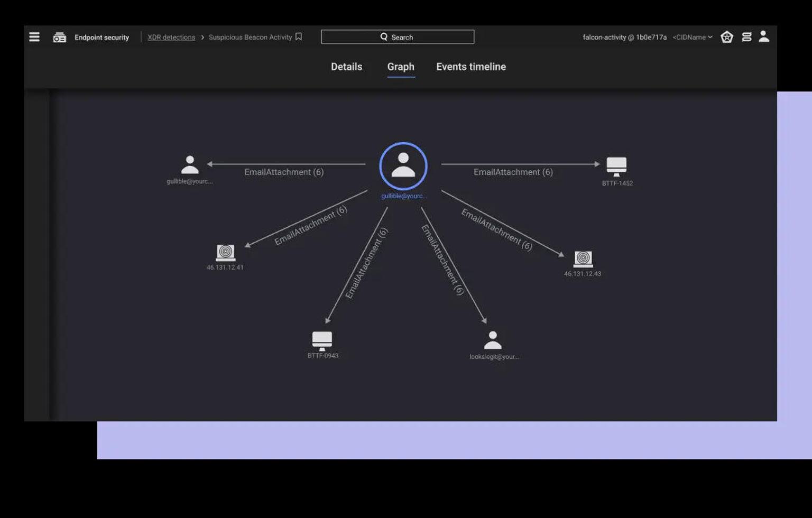Click inside the Search field
This screenshot has height=518, width=812.
tap(398, 37)
